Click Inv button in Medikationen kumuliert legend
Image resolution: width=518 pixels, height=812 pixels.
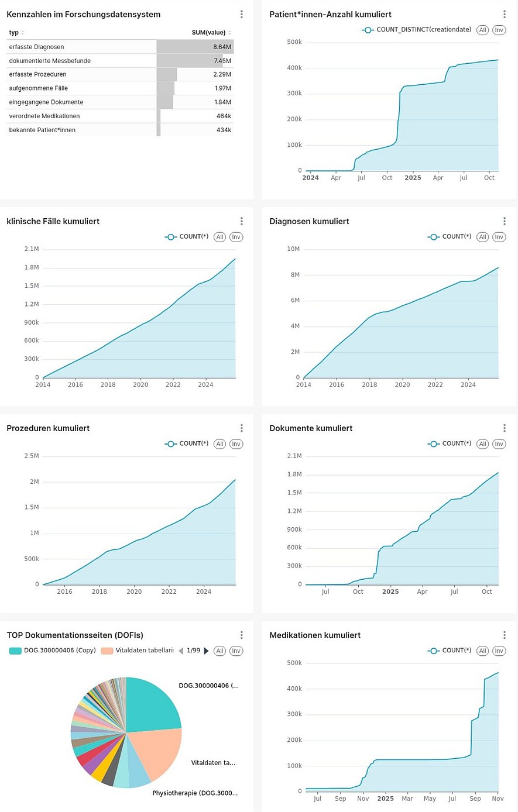click(499, 651)
